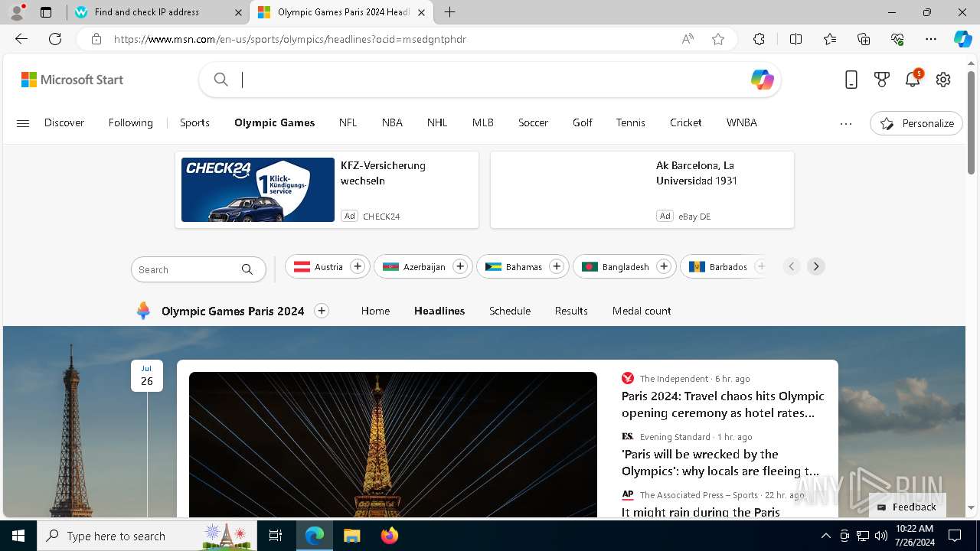Open File Explorer on taskbar
Image resolution: width=980 pixels, height=551 pixels.
pyautogui.click(x=352, y=536)
